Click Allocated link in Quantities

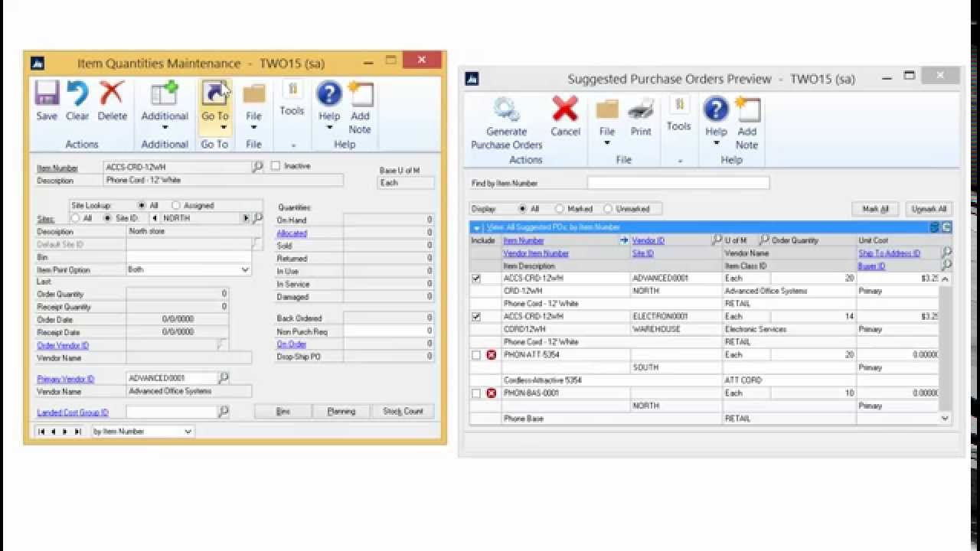tap(292, 233)
